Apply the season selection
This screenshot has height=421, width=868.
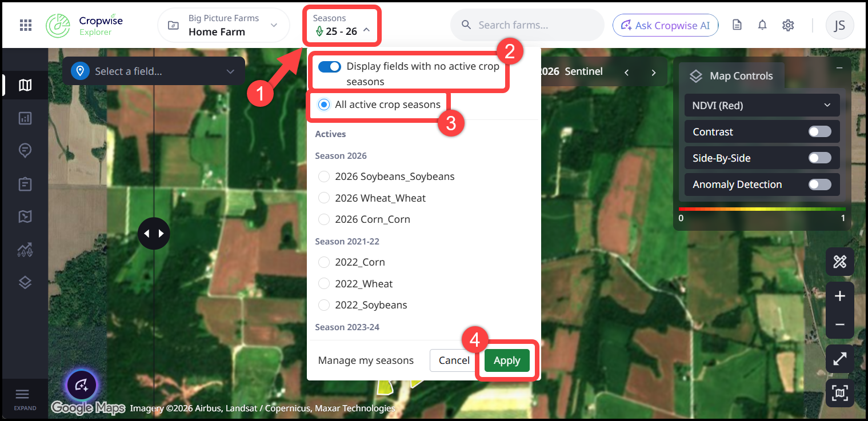click(507, 360)
